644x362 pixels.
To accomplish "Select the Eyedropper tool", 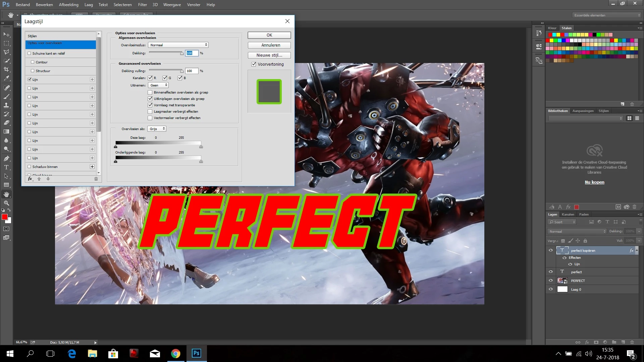I will 6,78.
